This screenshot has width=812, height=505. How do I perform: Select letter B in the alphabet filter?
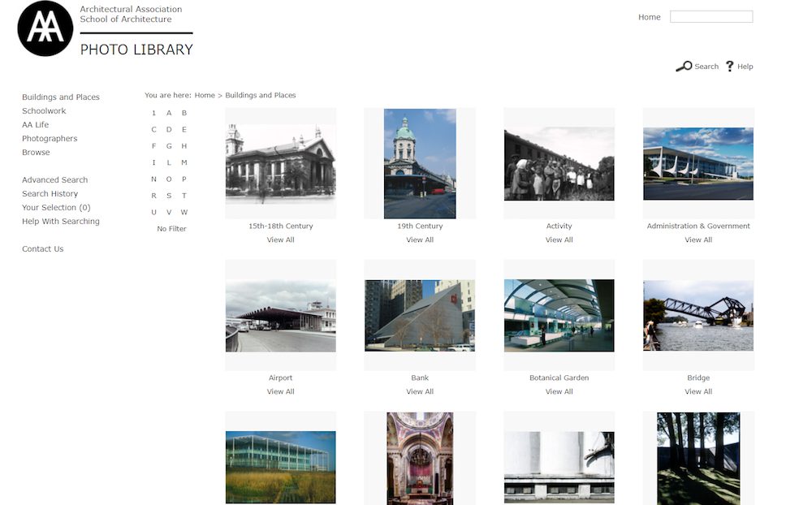[184, 113]
